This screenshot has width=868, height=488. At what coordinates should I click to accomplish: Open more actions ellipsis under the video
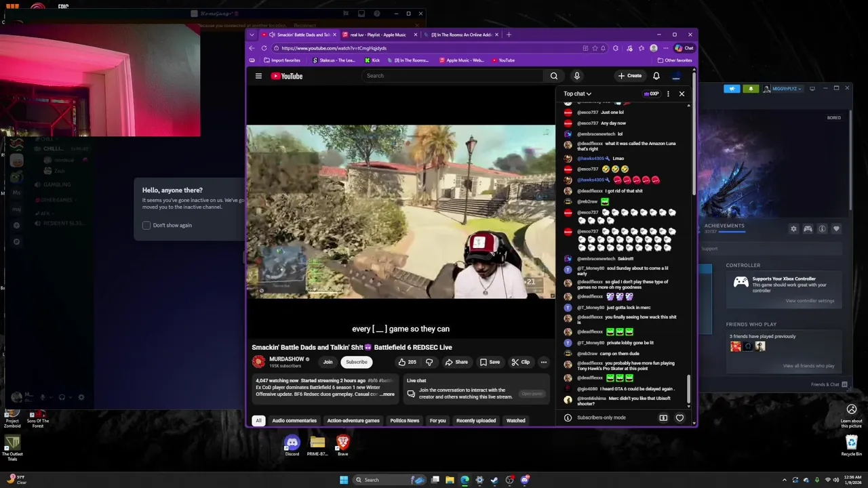(543, 362)
